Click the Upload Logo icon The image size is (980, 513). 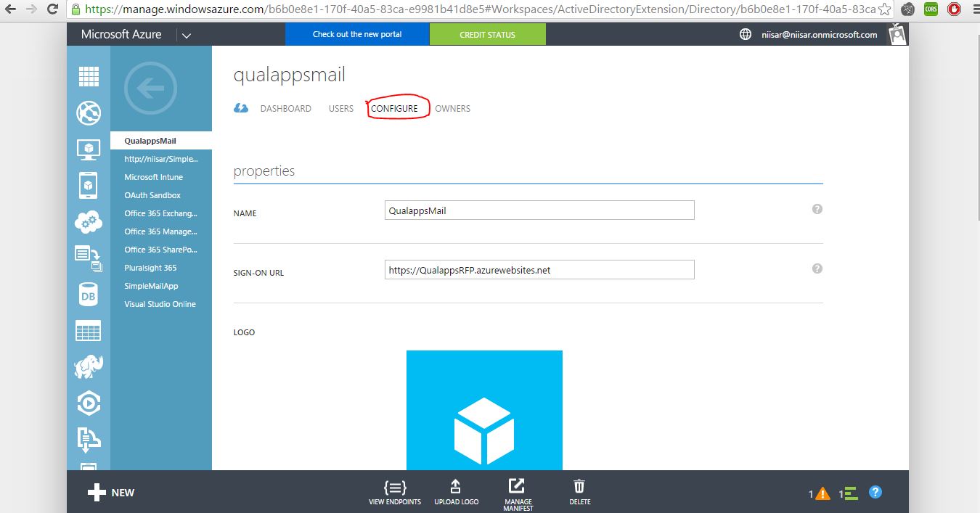coord(456,486)
